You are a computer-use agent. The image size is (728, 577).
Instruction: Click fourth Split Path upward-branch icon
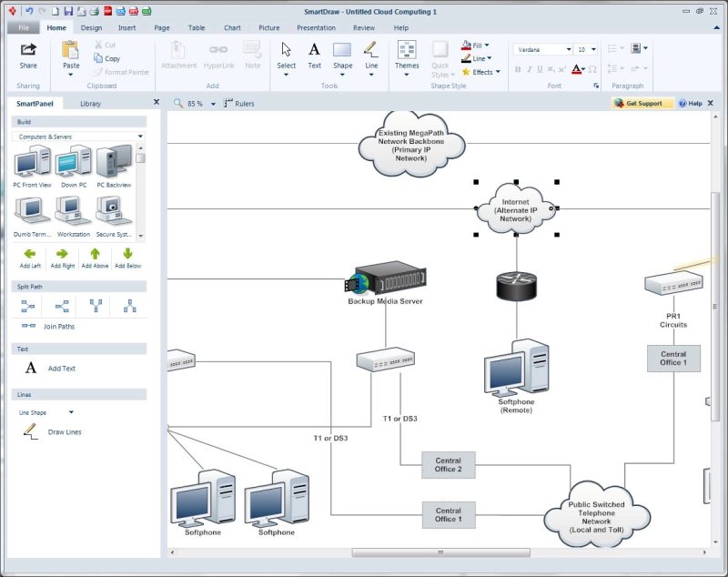[x=130, y=306]
